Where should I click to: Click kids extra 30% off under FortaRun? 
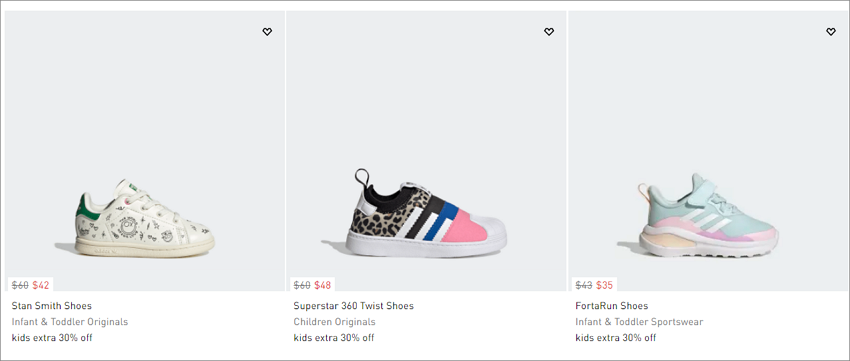pyautogui.click(x=616, y=338)
